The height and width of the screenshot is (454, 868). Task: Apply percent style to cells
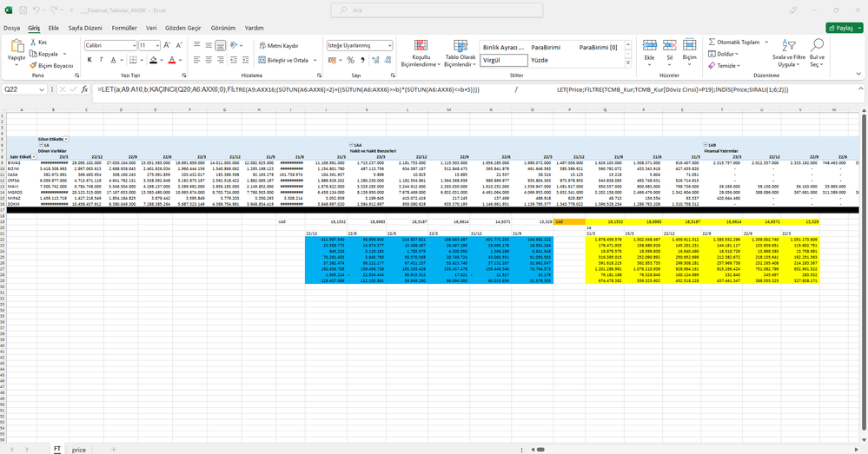350,60
